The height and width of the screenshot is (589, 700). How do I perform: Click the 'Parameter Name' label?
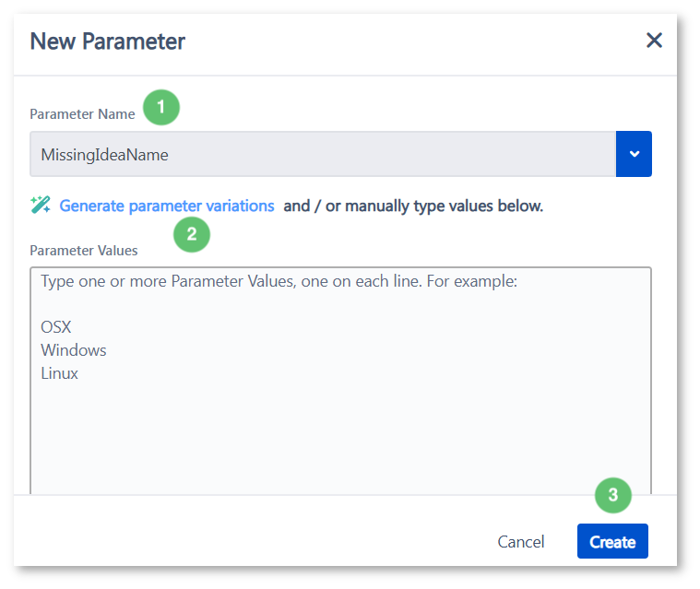pyautogui.click(x=83, y=114)
